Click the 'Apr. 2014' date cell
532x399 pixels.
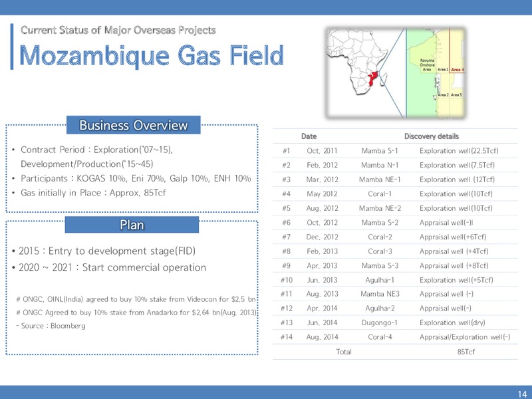pyautogui.click(x=322, y=308)
